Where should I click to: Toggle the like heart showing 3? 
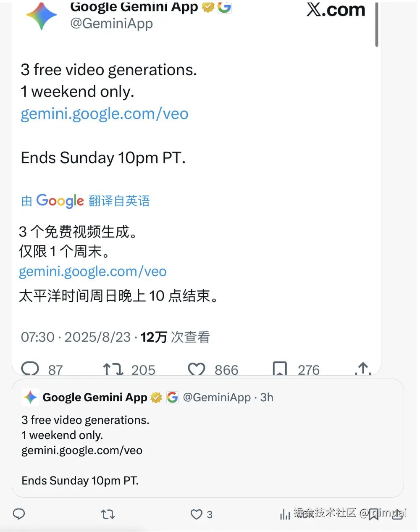point(196,514)
